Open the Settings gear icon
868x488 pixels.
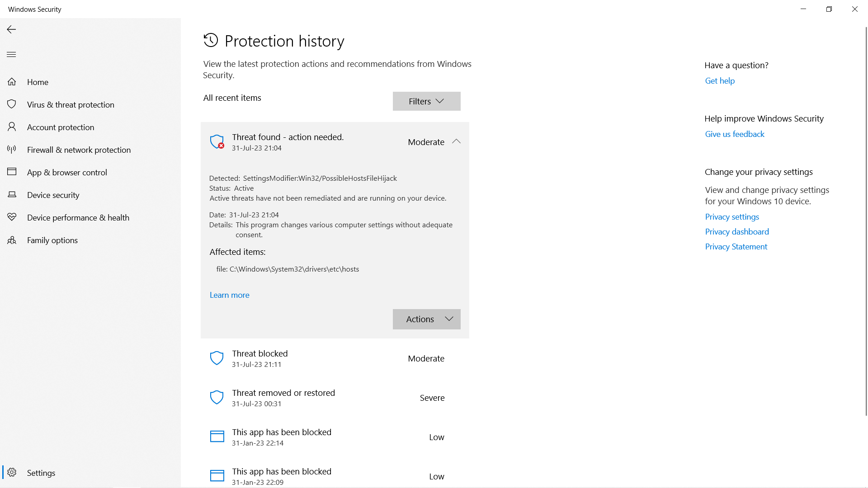point(12,473)
